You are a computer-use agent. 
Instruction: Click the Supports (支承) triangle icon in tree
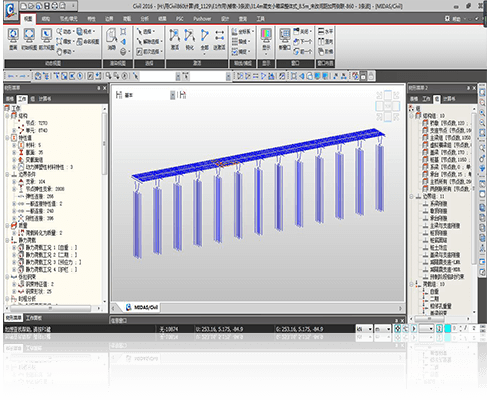[x=21, y=182]
